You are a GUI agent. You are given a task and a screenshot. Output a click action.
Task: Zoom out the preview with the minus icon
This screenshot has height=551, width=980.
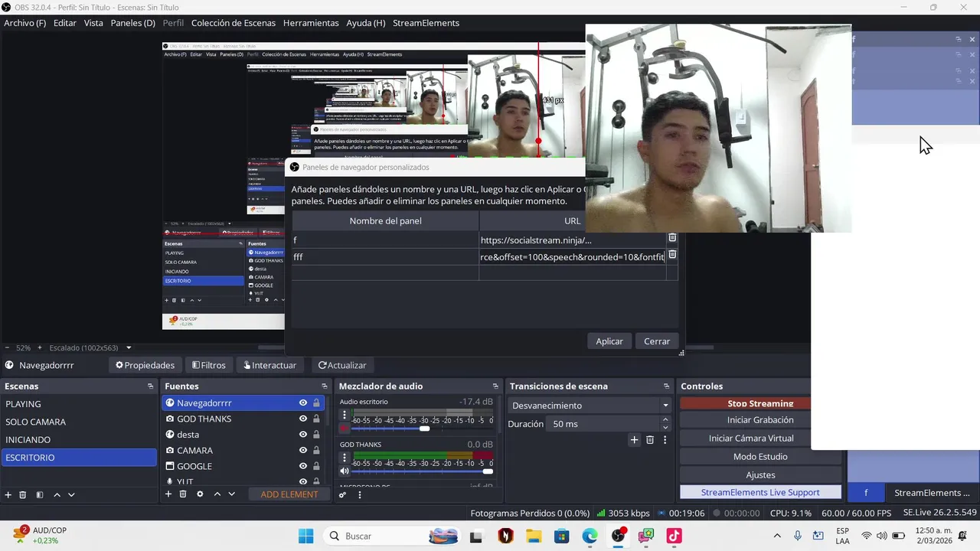(x=7, y=347)
